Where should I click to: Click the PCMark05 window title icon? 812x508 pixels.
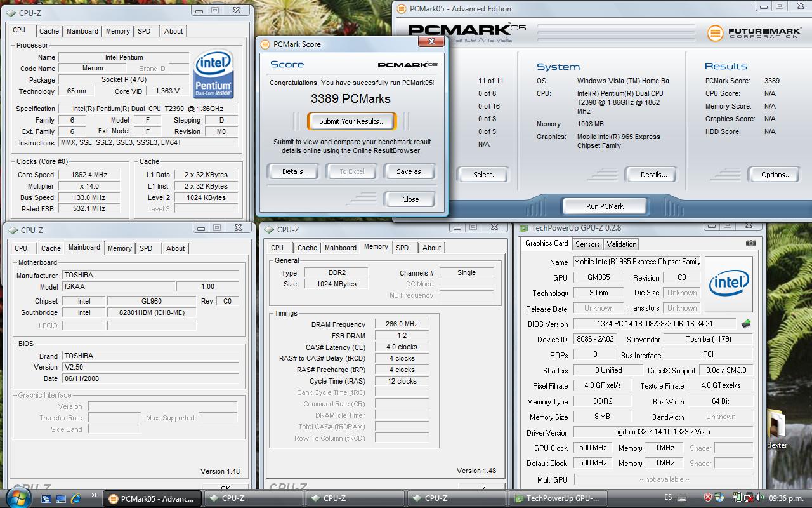click(402, 9)
